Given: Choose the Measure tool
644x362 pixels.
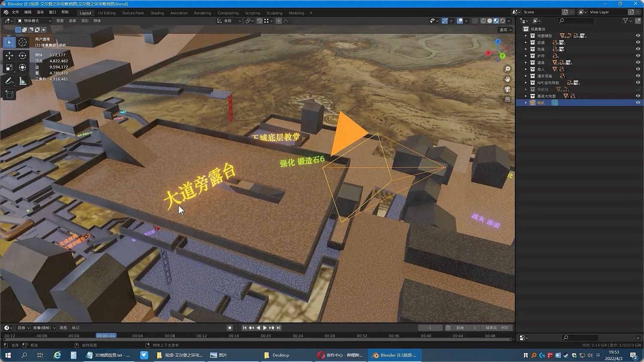Looking at the screenshot, I should point(23,81).
